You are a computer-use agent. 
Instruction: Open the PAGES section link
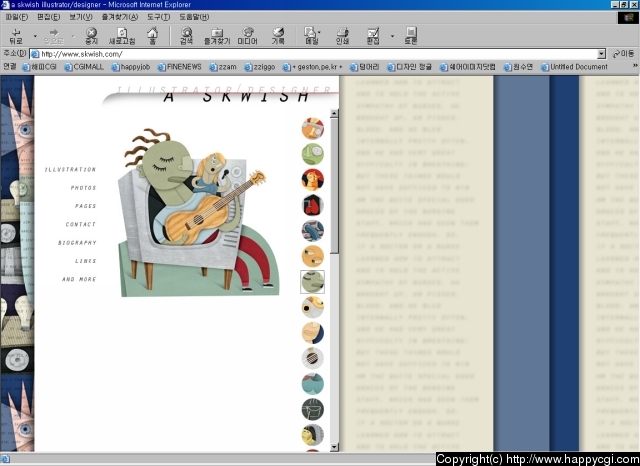coord(86,206)
